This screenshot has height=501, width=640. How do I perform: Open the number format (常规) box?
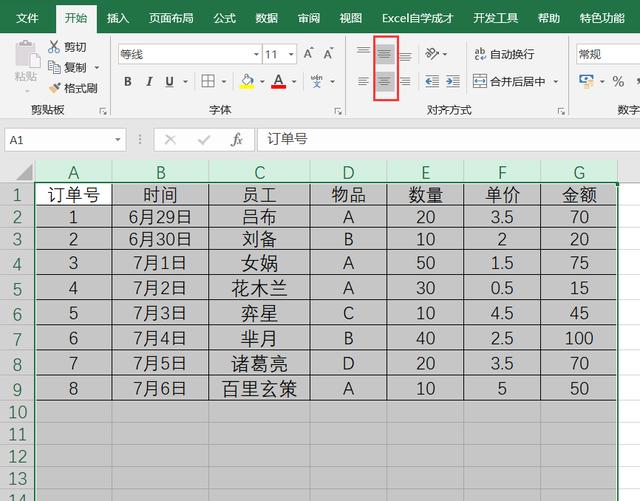pyautogui.click(x=608, y=54)
